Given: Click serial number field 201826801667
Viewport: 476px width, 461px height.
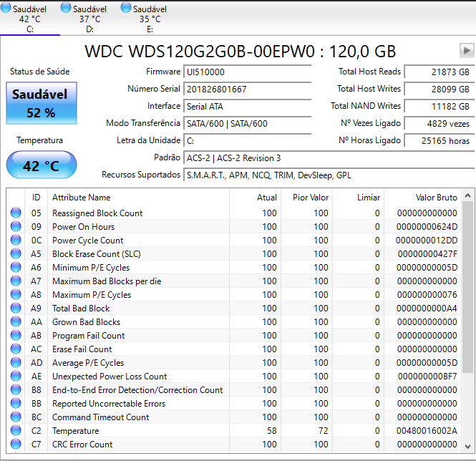Looking at the screenshot, I should click(x=248, y=89).
